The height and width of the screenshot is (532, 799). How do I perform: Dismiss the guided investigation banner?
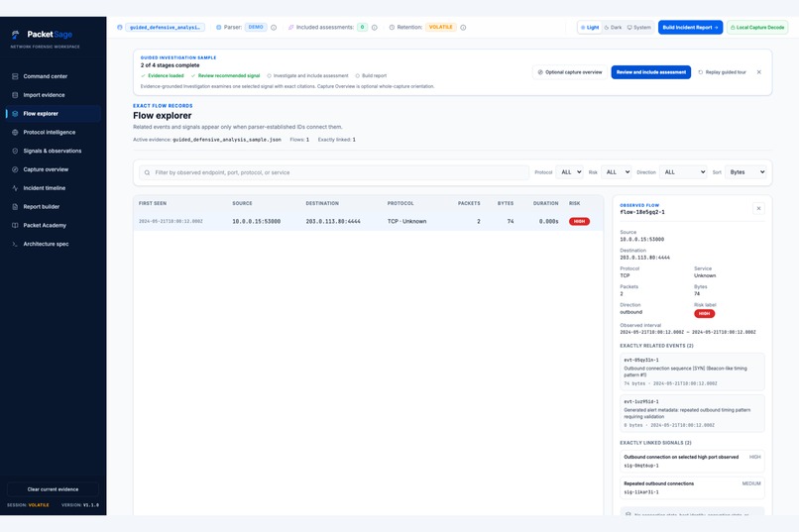pos(758,72)
